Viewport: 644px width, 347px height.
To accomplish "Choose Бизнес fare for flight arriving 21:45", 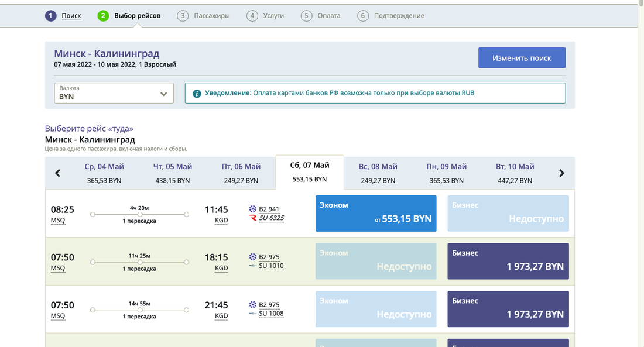I will [x=508, y=310].
